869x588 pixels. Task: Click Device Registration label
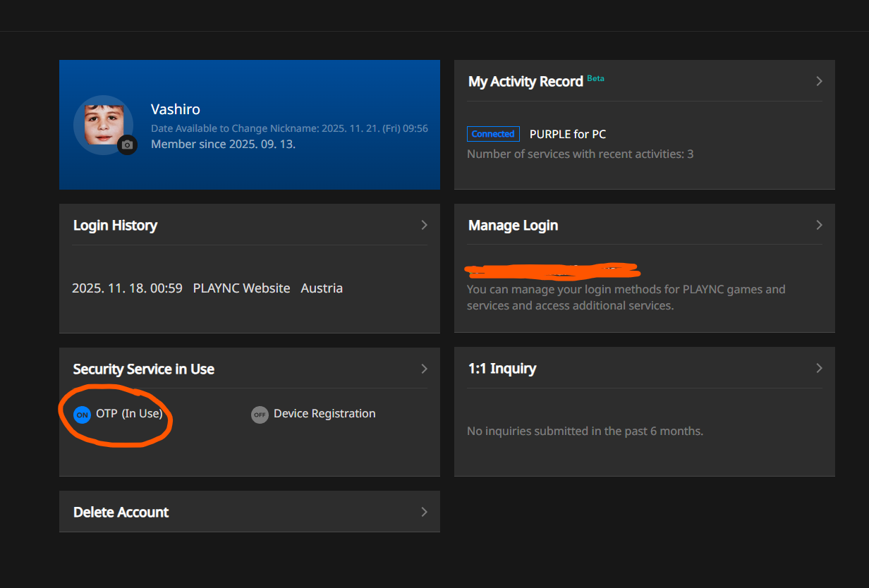tap(324, 414)
